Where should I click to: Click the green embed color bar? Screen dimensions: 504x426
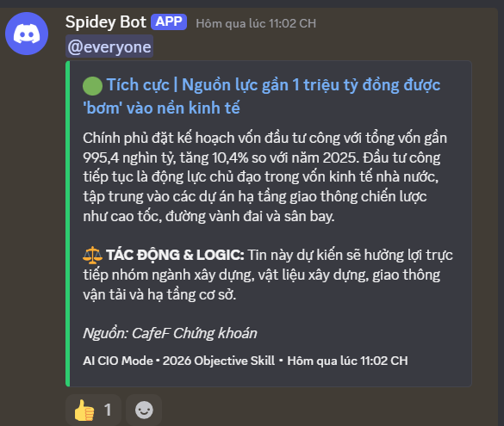point(67,224)
